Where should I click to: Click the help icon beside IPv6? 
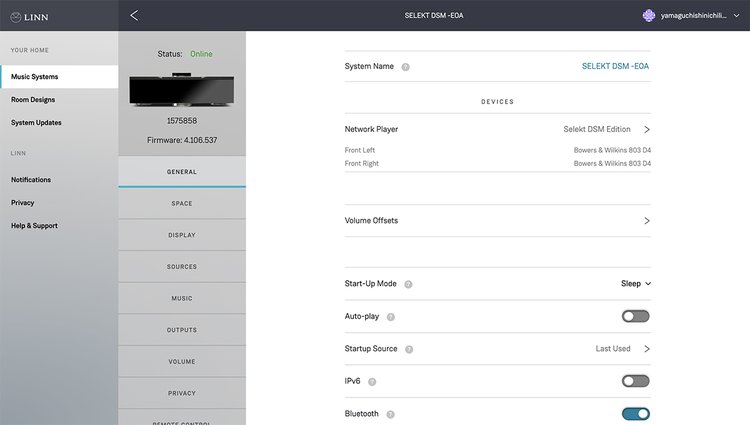coord(372,382)
